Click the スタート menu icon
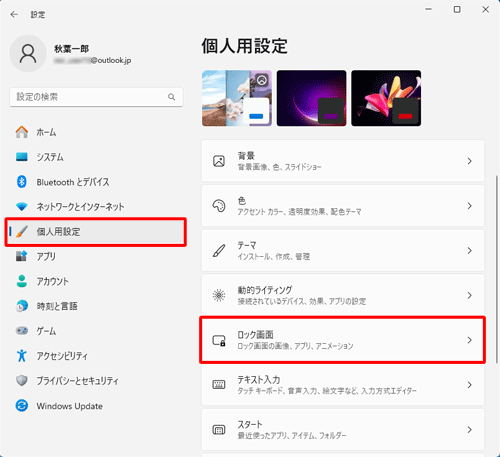The width and height of the screenshot is (500, 457). click(219, 430)
